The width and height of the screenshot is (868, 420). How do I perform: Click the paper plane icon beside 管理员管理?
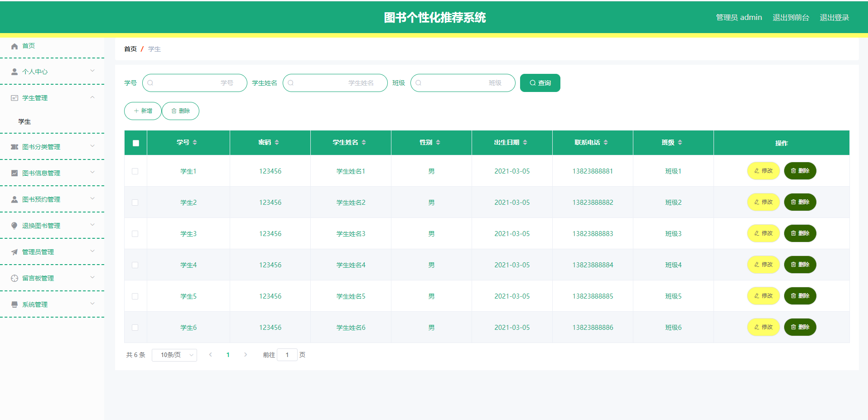(14, 252)
